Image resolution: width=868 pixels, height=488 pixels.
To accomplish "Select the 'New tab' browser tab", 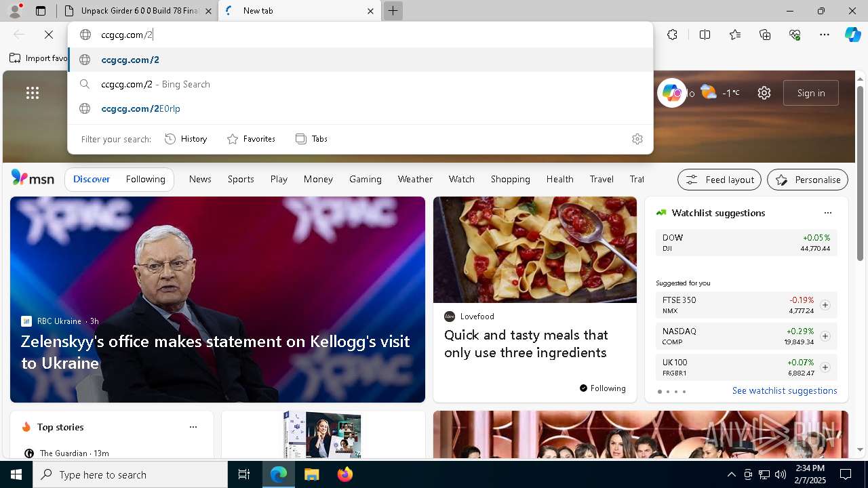I will click(x=299, y=11).
